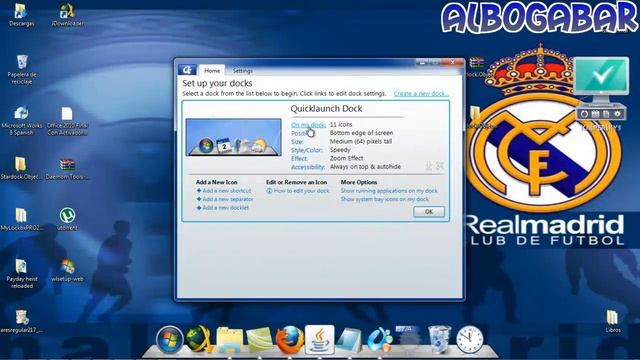
Task: Click the Windows Start orb on the dock
Action: (169, 340)
